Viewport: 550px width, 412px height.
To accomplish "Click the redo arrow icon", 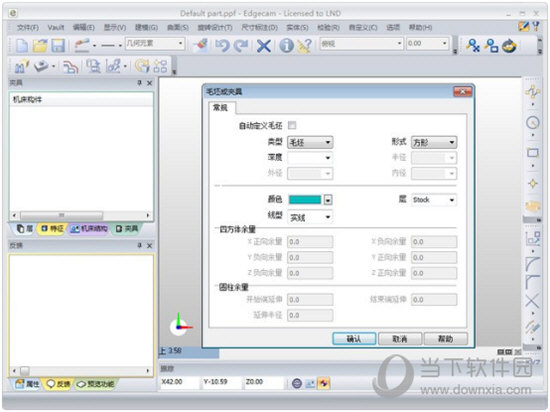I will tap(241, 46).
